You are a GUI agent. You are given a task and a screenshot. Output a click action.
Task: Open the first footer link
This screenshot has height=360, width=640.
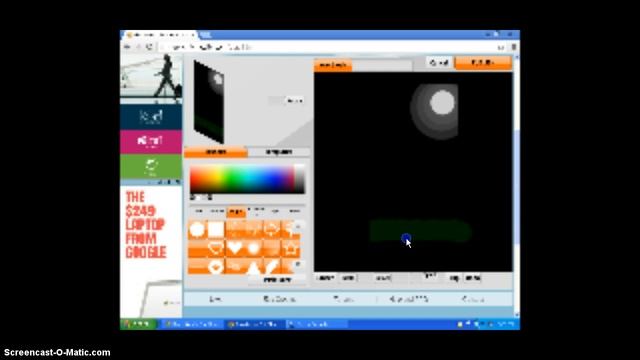pos(215,299)
